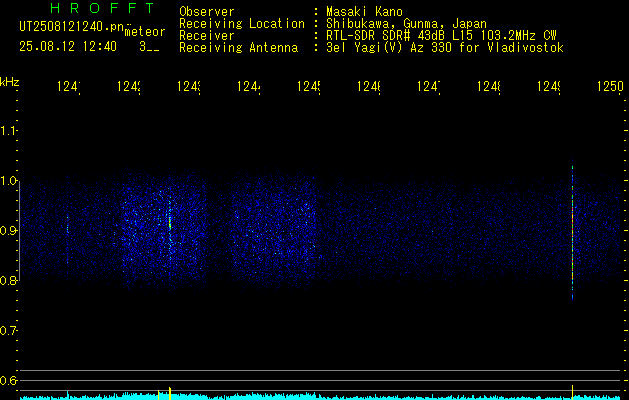
Task: Click the "3__" count next to the date
Action: pyautogui.click(x=149, y=47)
